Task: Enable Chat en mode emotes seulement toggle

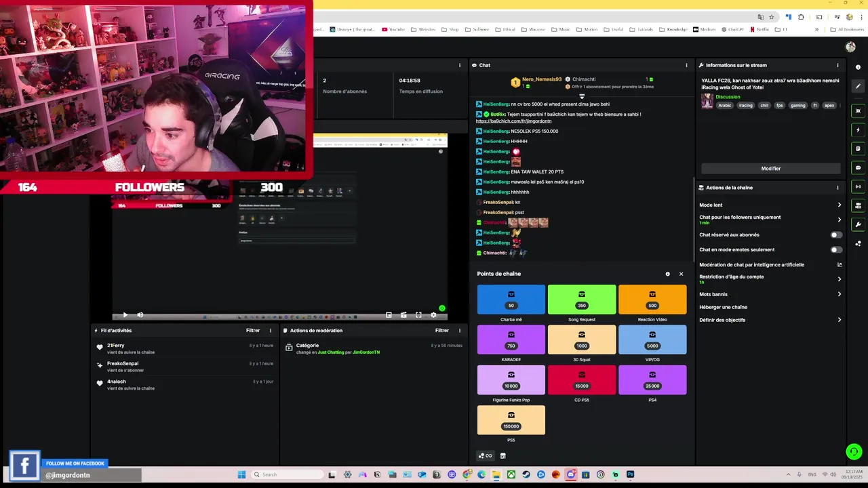Action: (x=837, y=249)
